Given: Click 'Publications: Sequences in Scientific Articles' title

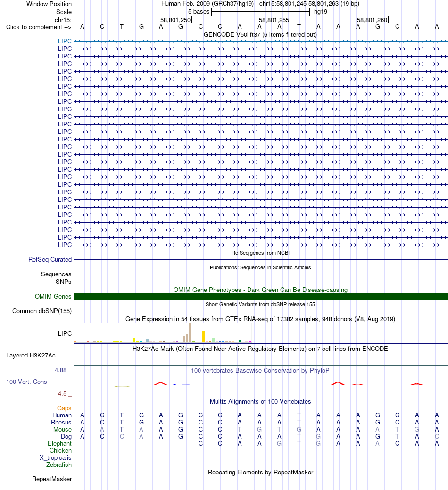Looking at the screenshot, I should coord(260,267).
